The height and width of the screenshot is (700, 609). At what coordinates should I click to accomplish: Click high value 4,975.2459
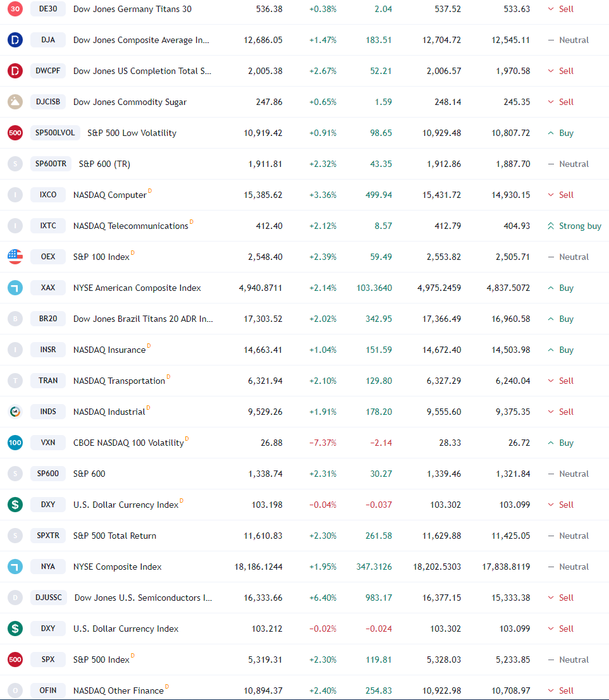pos(440,288)
